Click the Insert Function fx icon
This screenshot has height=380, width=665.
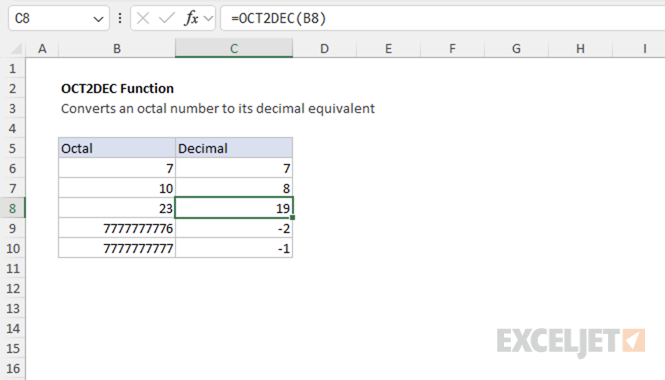[191, 18]
